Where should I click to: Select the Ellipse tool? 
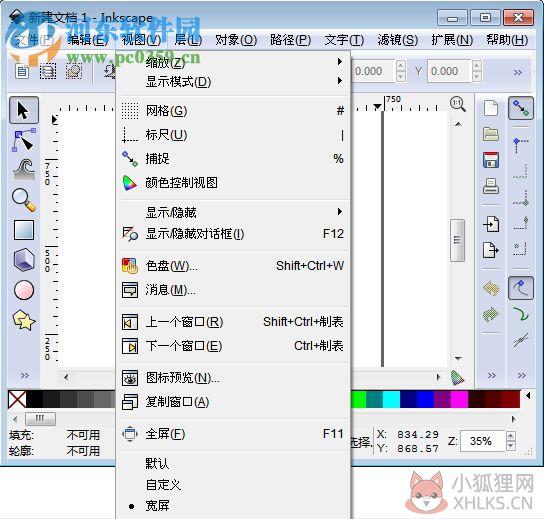24,290
